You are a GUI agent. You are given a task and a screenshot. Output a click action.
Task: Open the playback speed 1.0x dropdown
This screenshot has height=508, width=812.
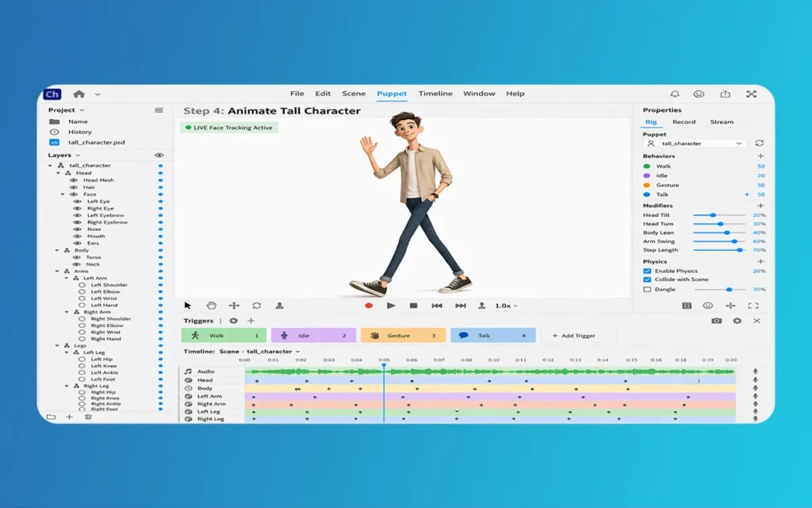click(506, 306)
